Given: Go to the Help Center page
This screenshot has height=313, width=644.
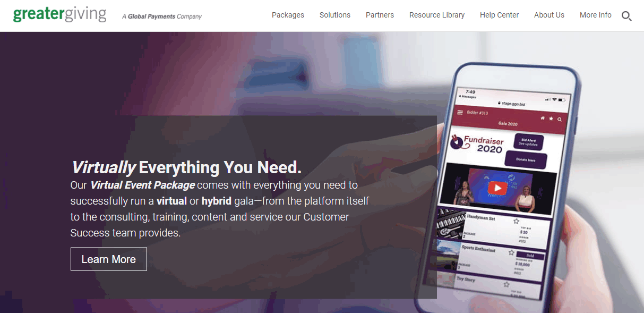Looking at the screenshot, I should click(499, 15).
